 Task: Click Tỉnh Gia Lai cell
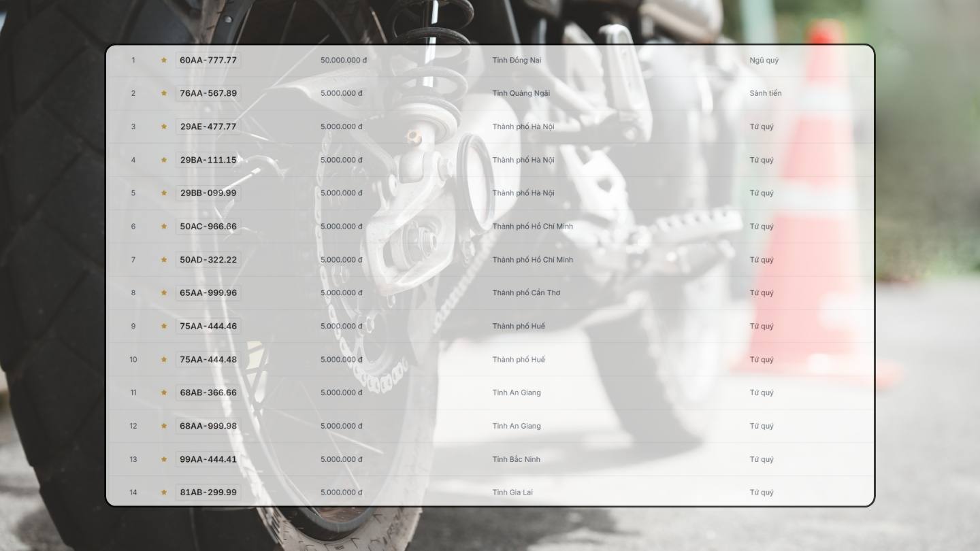(513, 492)
